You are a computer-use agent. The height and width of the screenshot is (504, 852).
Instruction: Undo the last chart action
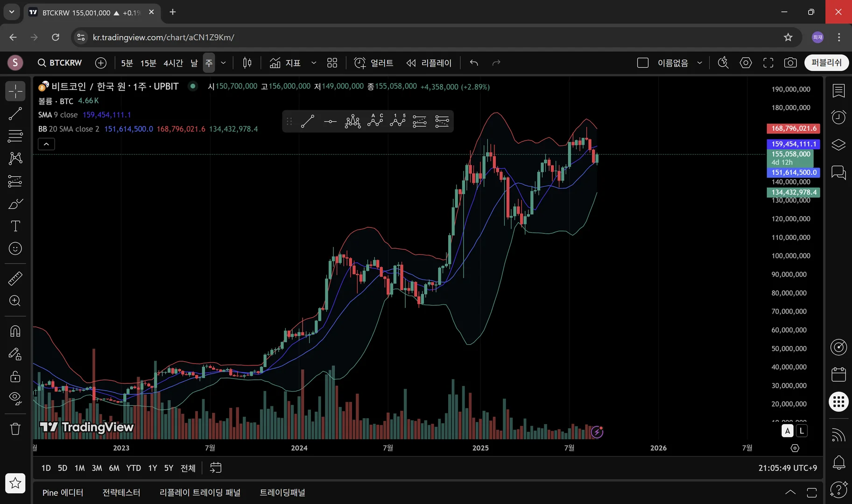[474, 63]
